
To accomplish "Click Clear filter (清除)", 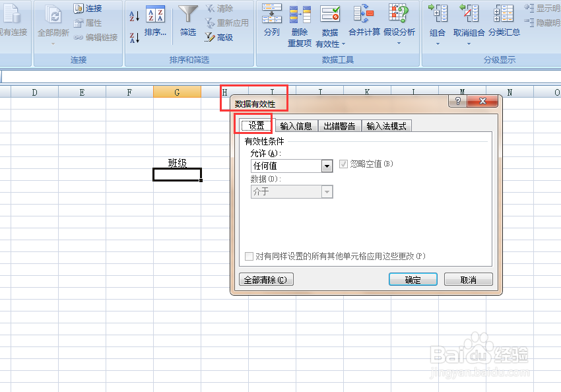I will point(219,8).
